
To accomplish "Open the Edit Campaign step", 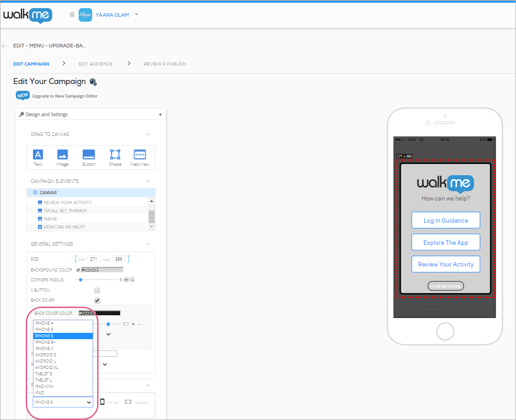I will pyautogui.click(x=31, y=64).
